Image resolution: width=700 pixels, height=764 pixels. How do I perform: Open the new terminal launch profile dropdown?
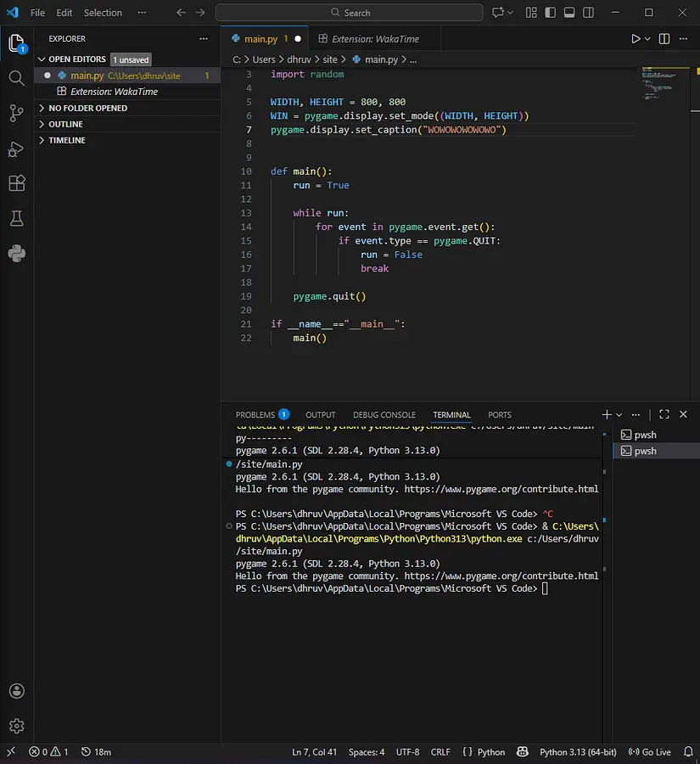(x=619, y=414)
